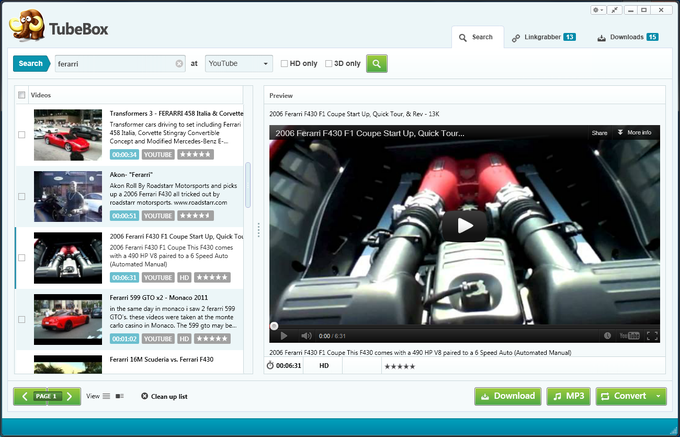Open the YouTube site dropdown
This screenshot has height=437, width=680.
[x=239, y=64]
